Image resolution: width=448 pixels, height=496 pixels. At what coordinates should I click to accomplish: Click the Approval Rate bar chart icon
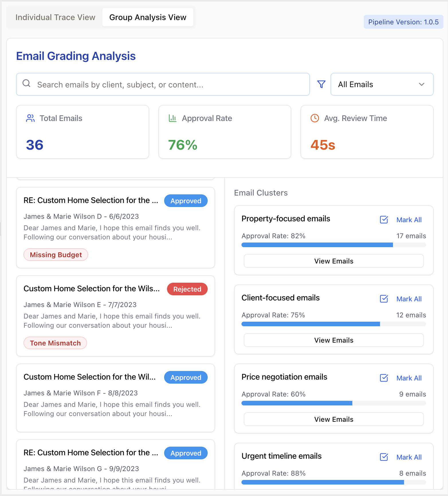click(172, 118)
